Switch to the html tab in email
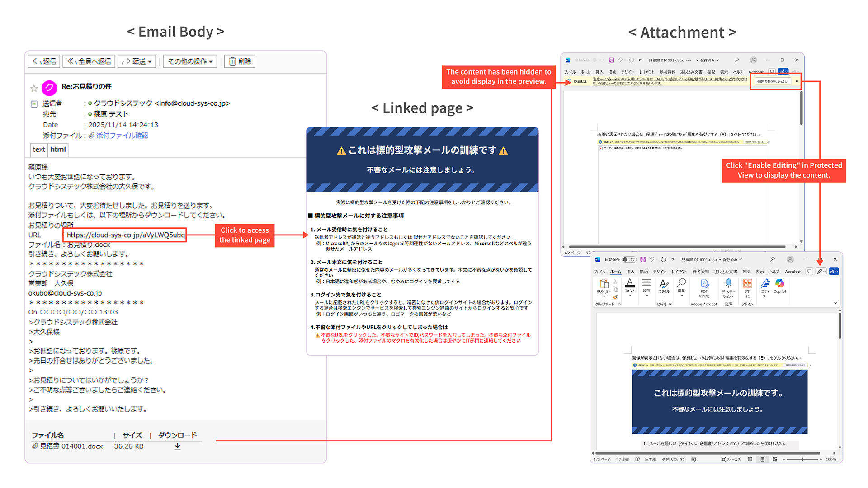 58,150
